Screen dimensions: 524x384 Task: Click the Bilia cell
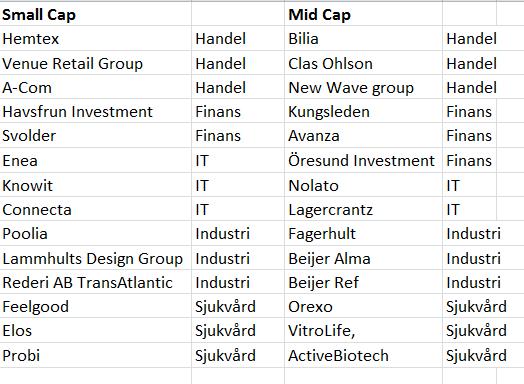point(364,38)
